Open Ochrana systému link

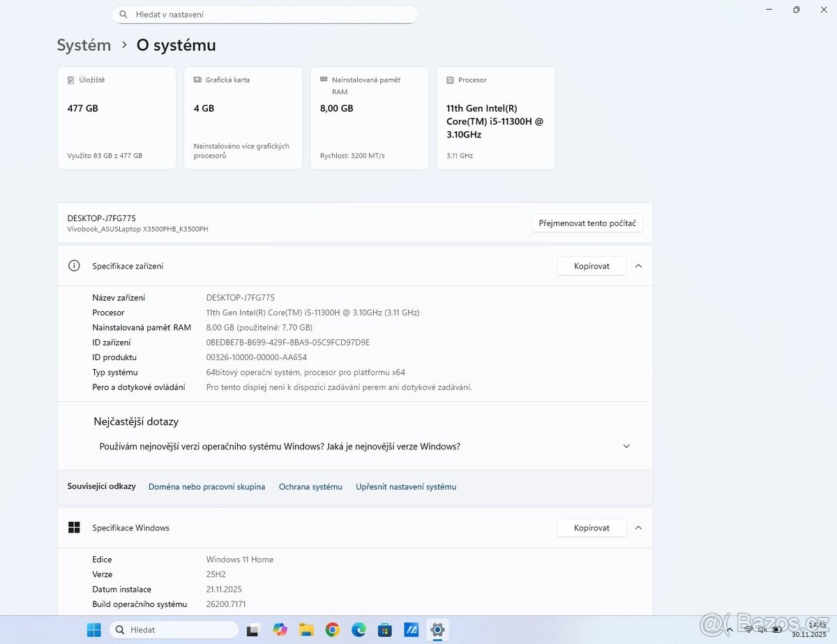point(310,486)
